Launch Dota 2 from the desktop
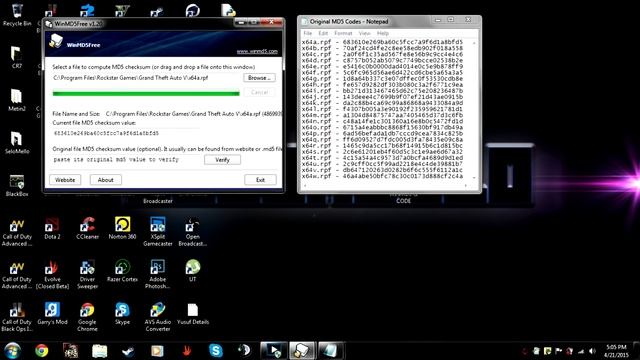Screen dimensions: 640x360 [x=52, y=228]
